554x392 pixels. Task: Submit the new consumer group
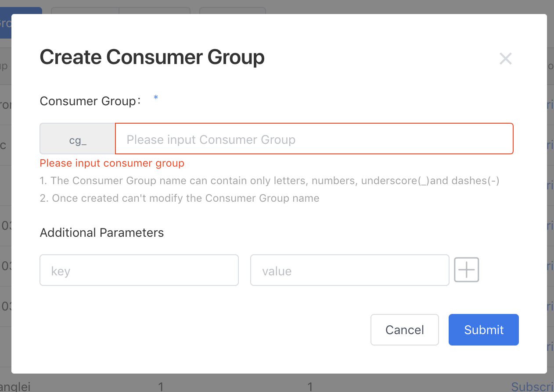[483, 330]
